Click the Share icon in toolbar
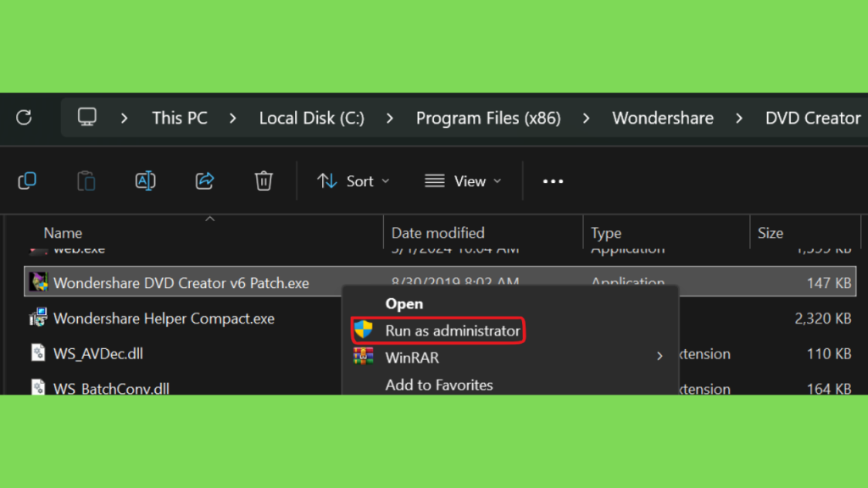The height and width of the screenshot is (488, 868). tap(205, 181)
